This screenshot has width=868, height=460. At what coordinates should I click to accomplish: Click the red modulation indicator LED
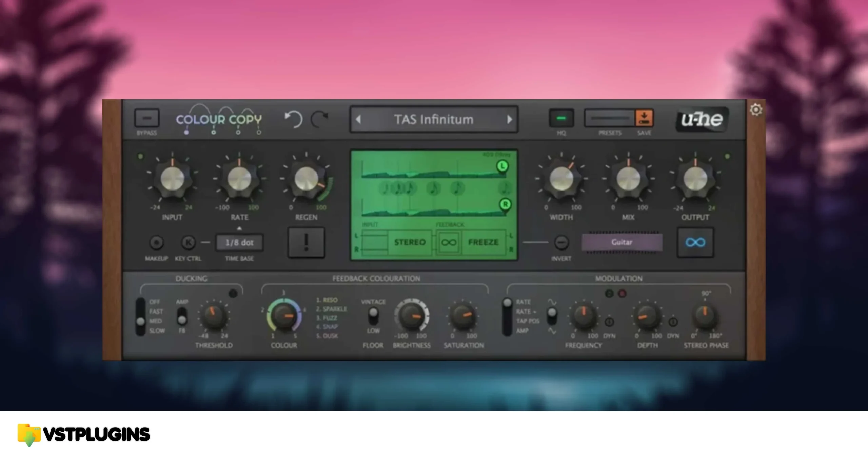pyautogui.click(x=622, y=294)
